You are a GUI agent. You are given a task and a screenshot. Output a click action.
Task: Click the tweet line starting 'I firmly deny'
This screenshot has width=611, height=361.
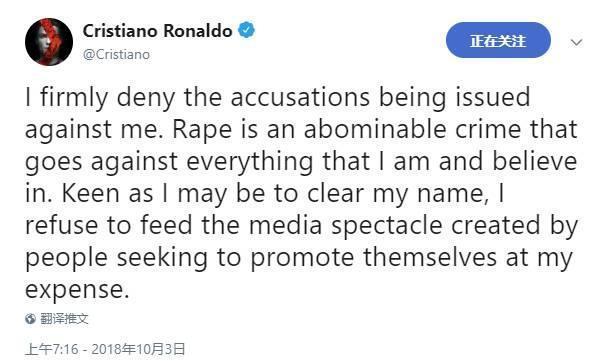277,98
